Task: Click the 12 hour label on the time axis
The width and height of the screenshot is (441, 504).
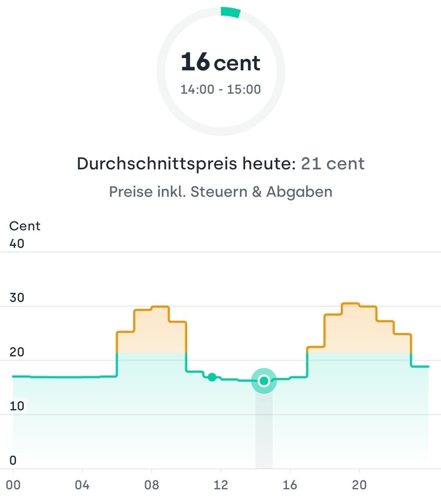Action: click(x=221, y=485)
